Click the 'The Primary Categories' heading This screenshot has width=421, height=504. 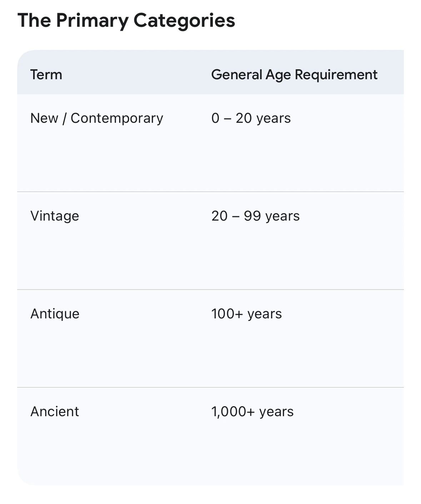tap(126, 20)
